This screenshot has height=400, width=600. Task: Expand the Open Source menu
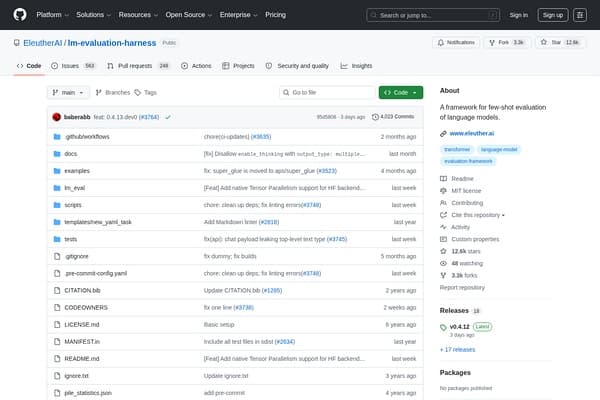(x=189, y=15)
